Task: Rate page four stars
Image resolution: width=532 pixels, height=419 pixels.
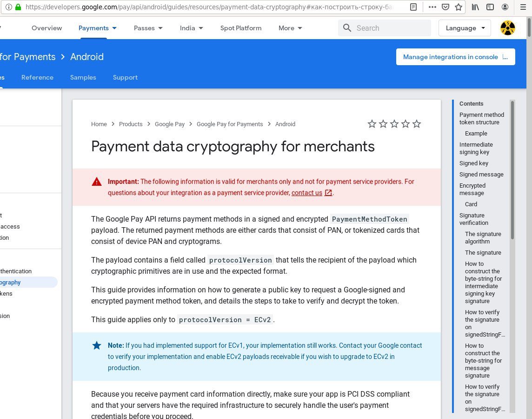Action: click(x=406, y=124)
